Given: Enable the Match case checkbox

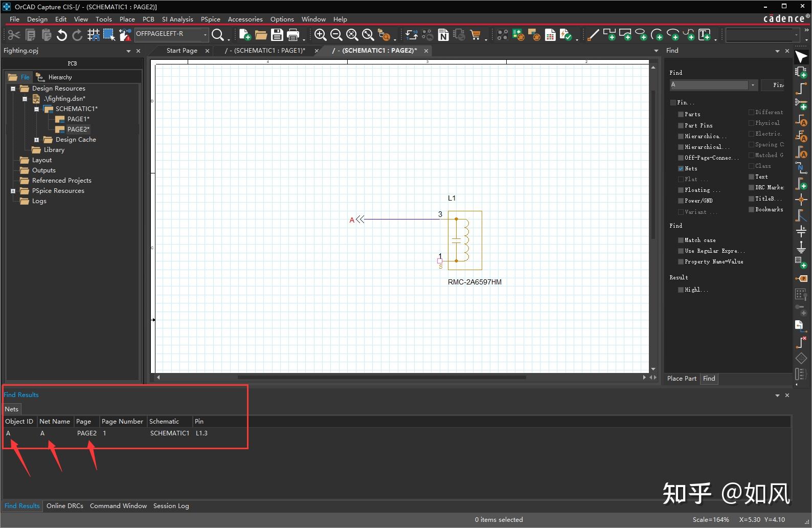Looking at the screenshot, I should click(681, 240).
